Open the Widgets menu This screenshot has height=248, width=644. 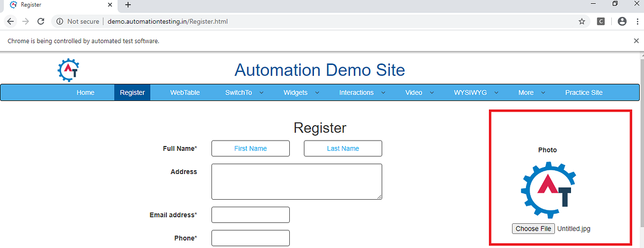[296, 92]
